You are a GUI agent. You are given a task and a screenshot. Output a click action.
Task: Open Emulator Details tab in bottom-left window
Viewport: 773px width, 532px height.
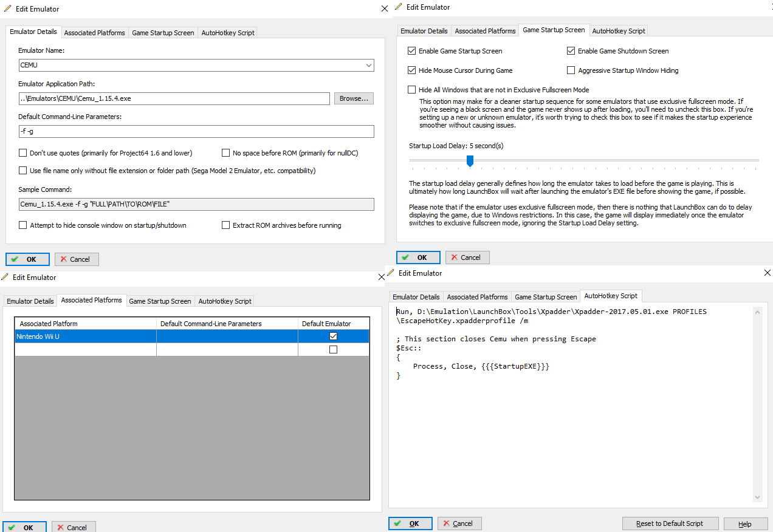[30, 301]
